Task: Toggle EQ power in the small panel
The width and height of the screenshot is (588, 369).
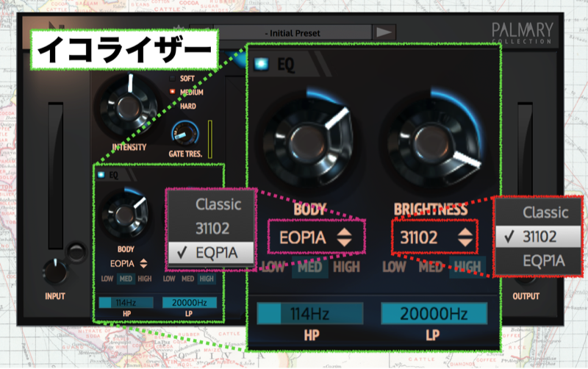Action: point(101,174)
